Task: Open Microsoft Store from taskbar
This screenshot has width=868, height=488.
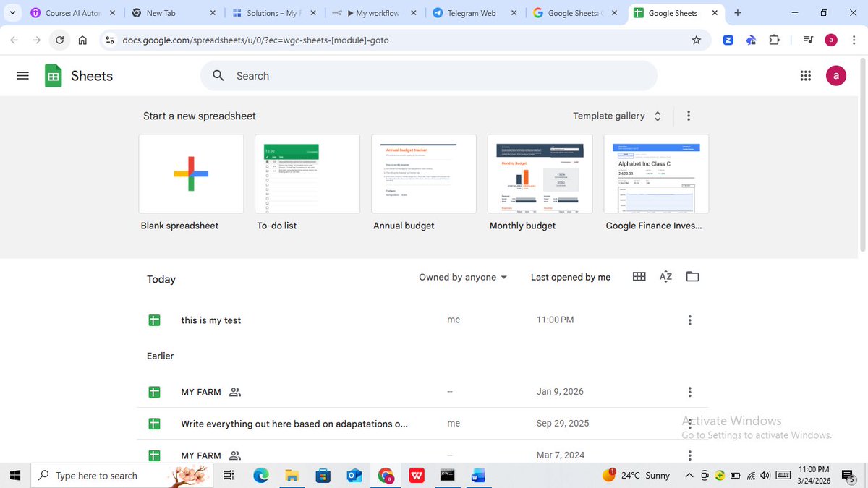Action: [323, 476]
